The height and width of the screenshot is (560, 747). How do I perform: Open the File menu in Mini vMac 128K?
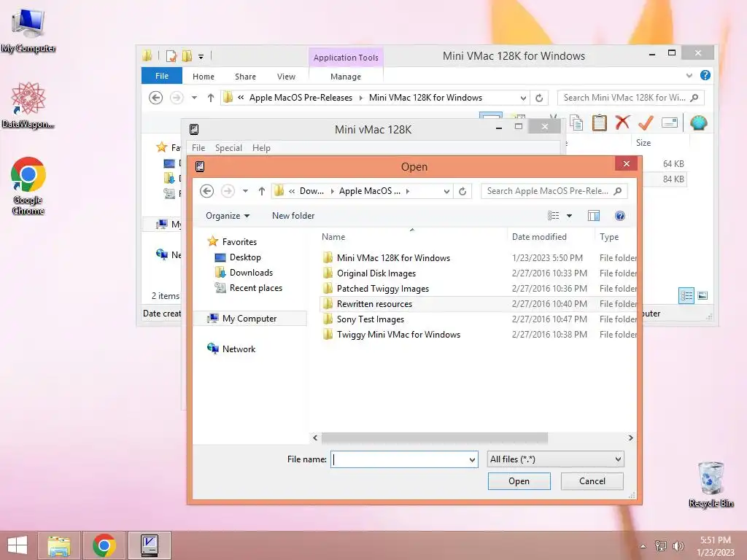click(198, 147)
